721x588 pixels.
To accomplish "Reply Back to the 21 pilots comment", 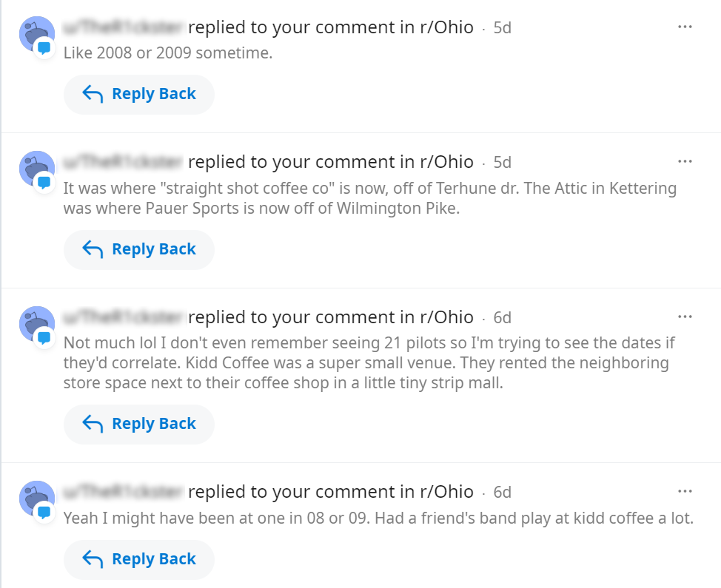I will click(x=139, y=424).
